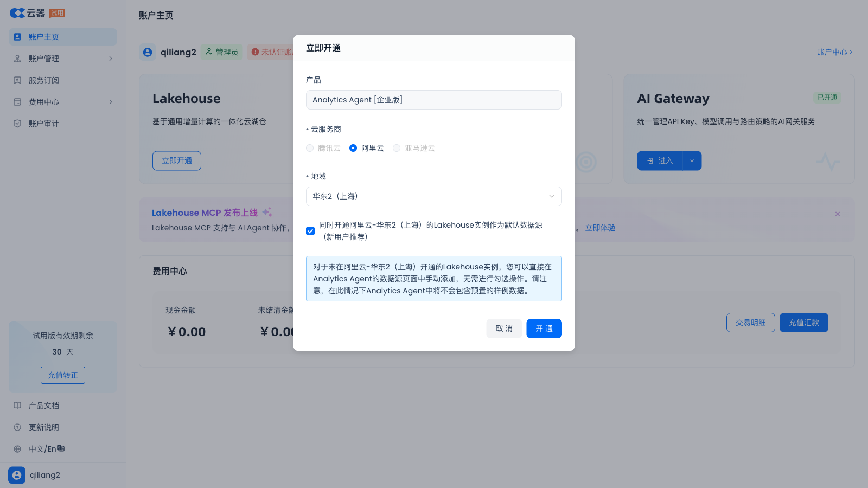This screenshot has height=488, width=868.
Task: Click the 充值汇款 button
Action: pyautogui.click(x=804, y=323)
